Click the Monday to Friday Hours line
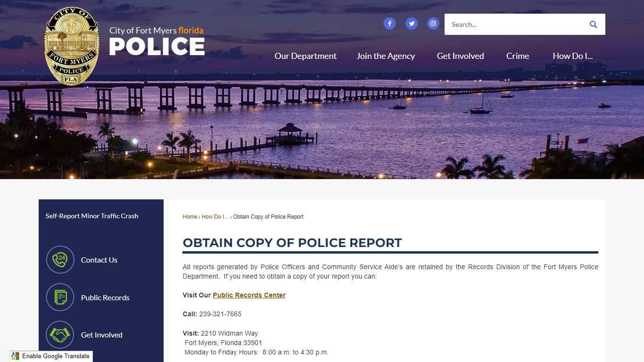The image size is (644, 362). (256, 352)
